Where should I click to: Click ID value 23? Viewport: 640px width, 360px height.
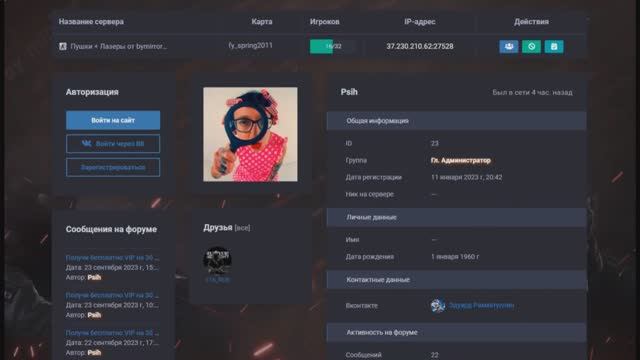click(x=435, y=143)
